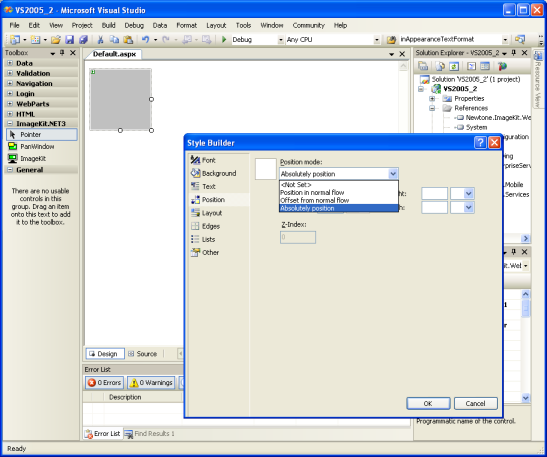This screenshot has width=547, height=457.
Task: Collapse the References node in Solution Explorer
Action: click(x=432, y=108)
